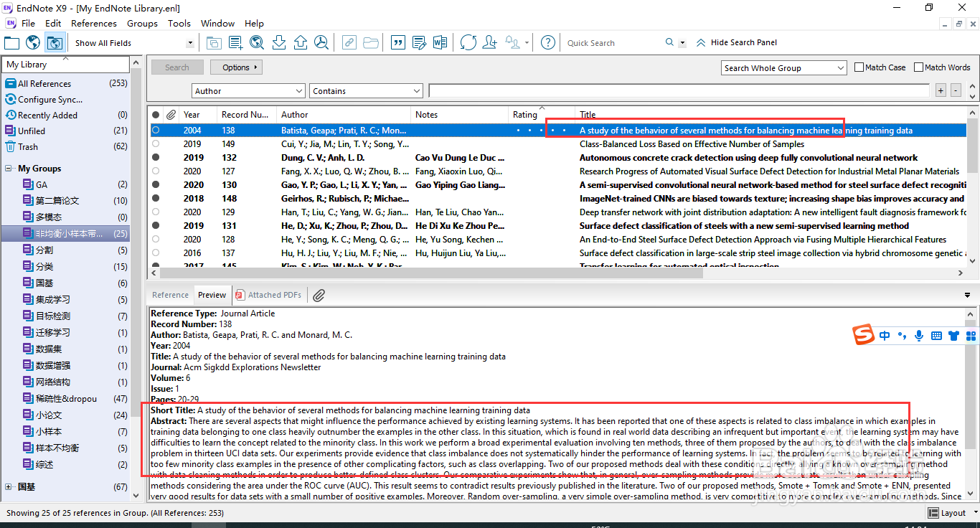This screenshot has width=980, height=528.
Task: Open the Activity Feed dropdown arrow
Action: click(527, 43)
